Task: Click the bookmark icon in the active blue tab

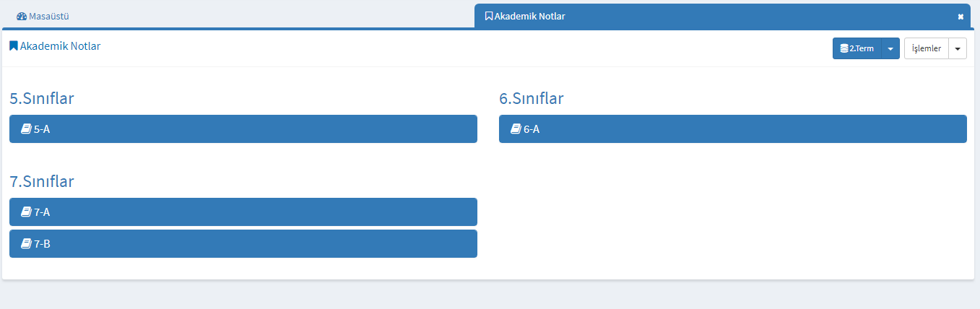Action: click(489, 16)
